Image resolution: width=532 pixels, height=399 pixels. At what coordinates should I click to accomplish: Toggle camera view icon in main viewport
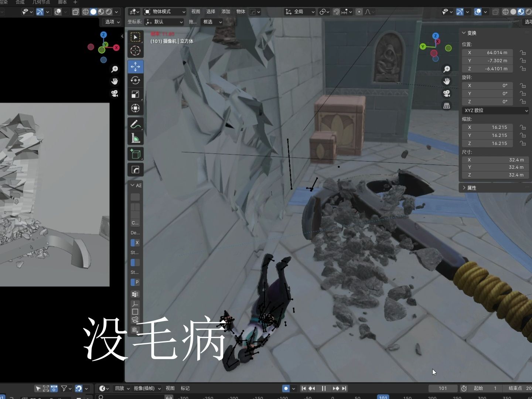447,93
